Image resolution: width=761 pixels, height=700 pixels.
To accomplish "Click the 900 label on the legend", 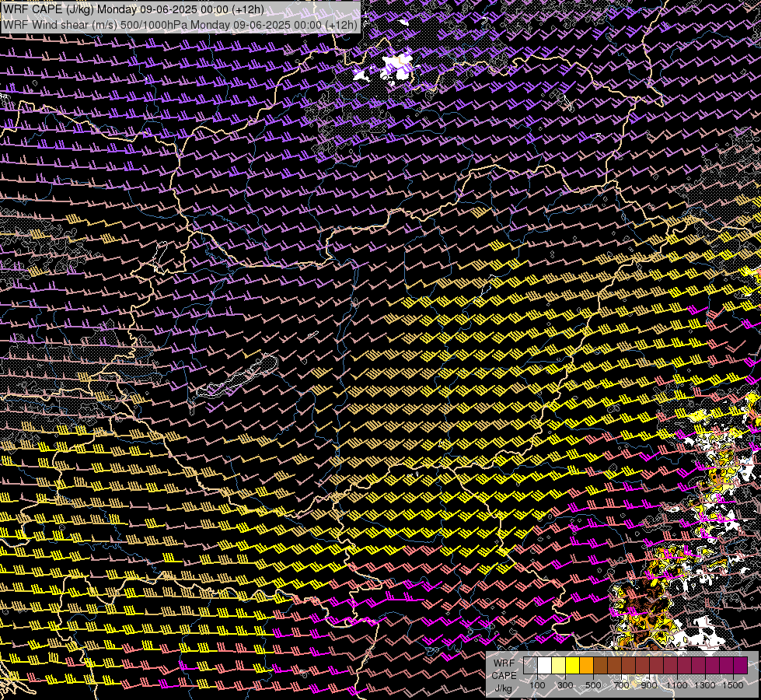I will point(649,685).
